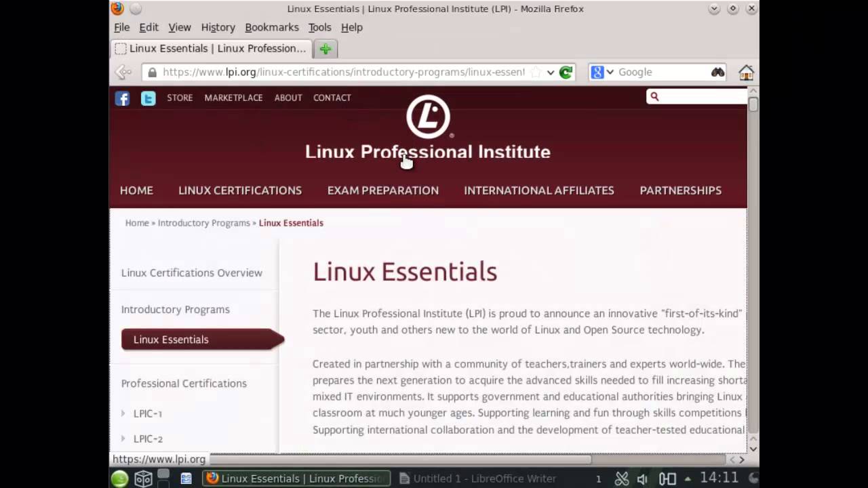This screenshot has height=488, width=868.
Task: Open Professional Certifications sidebar link
Action: point(184,384)
